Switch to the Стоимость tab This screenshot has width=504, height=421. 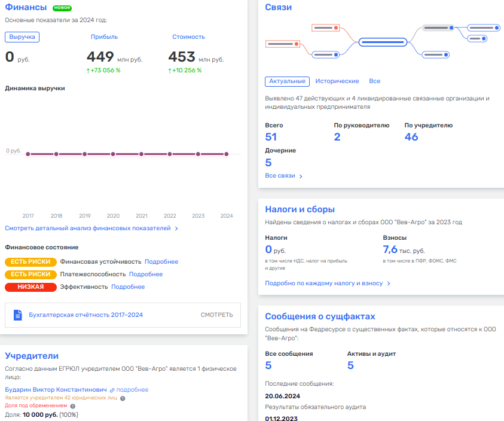[x=188, y=37]
